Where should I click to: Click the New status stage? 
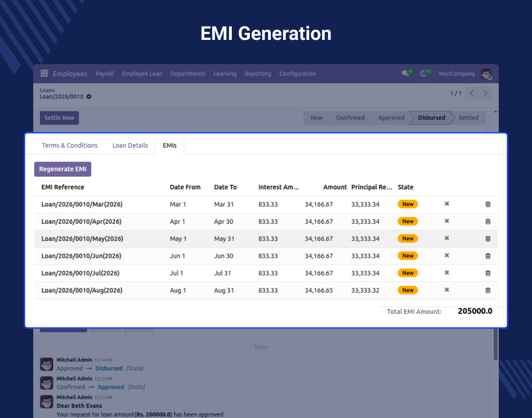[x=316, y=118]
